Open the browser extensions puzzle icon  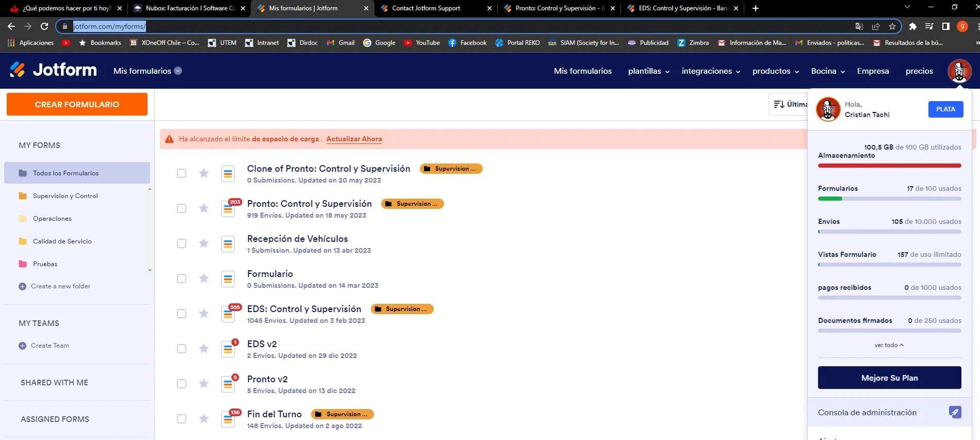coord(913,26)
